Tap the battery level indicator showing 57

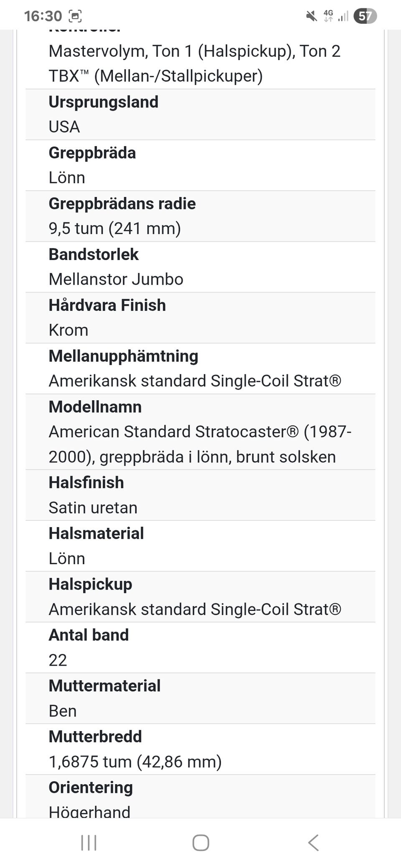pos(365,16)
